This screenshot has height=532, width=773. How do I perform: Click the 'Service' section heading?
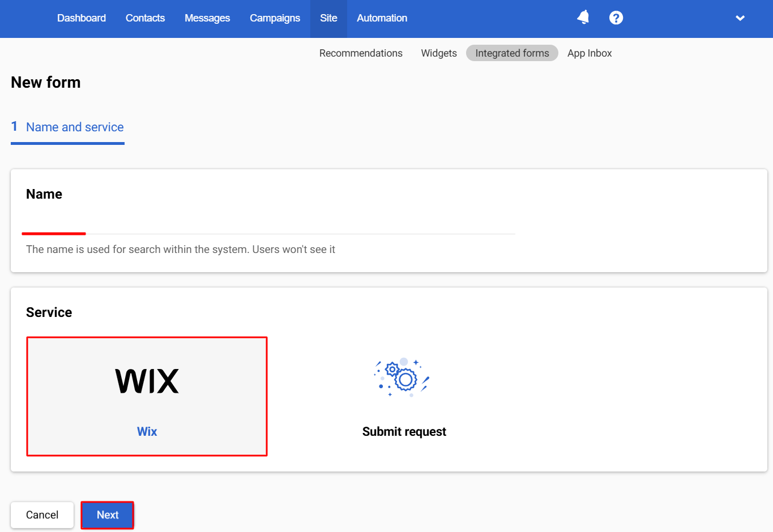[49, 312]
